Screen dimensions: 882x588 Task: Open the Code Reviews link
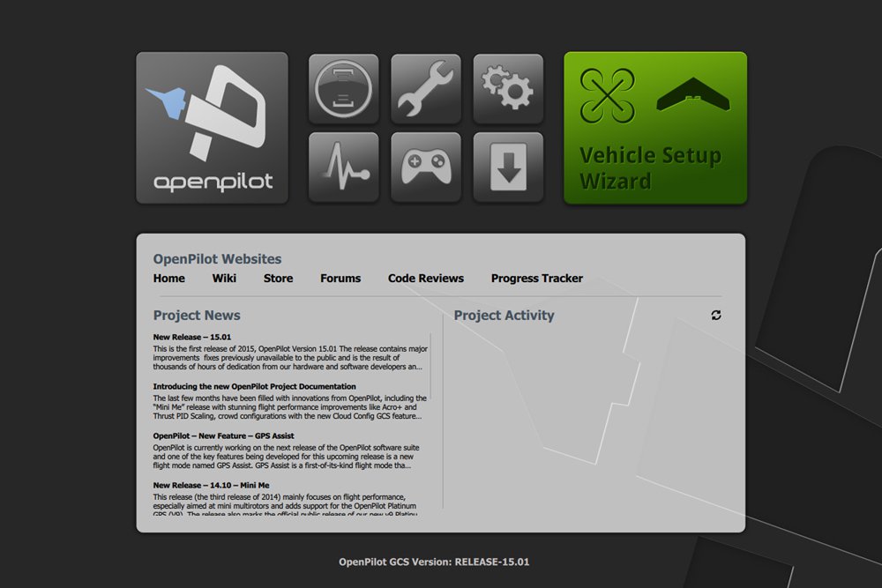point(426,279)
